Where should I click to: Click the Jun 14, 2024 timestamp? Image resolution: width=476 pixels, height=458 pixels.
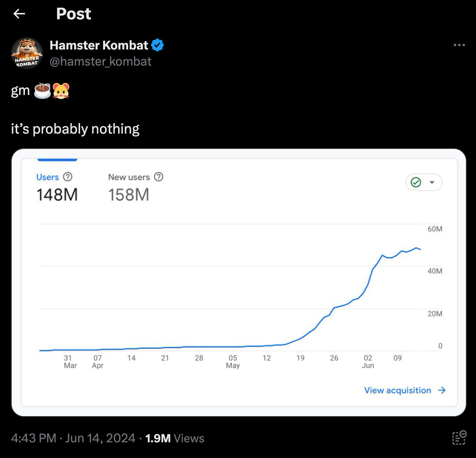pos(100,438)
